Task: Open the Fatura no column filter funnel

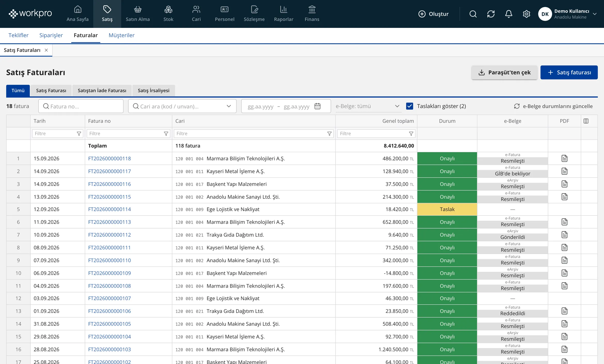Action: 166,133
